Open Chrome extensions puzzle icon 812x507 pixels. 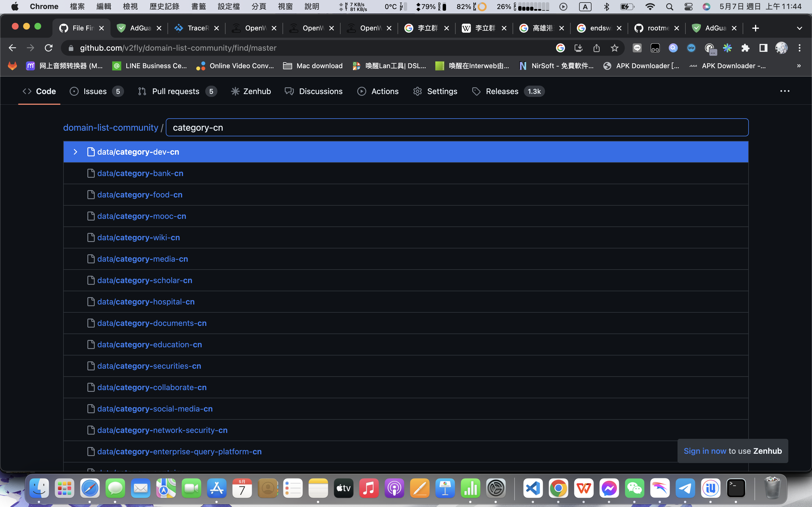[745, 48]
